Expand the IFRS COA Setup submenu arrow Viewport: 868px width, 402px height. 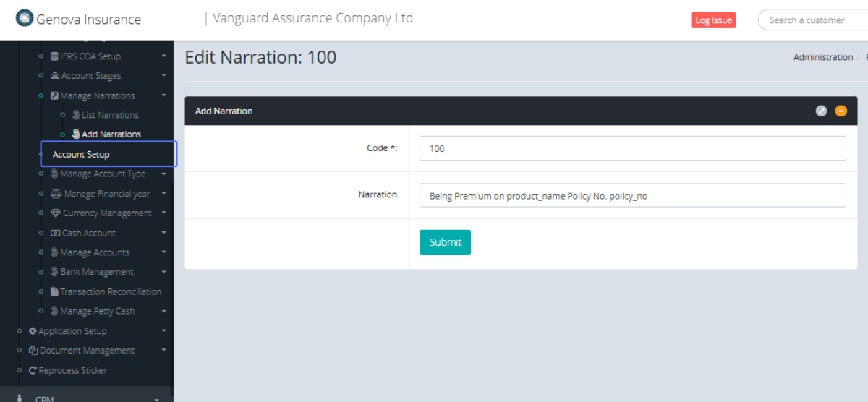click(163, 56)
